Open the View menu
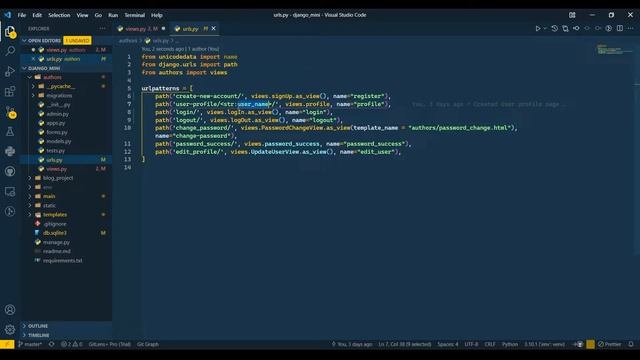The width and height of the screenshot is (640, 360). click(82, 15)
